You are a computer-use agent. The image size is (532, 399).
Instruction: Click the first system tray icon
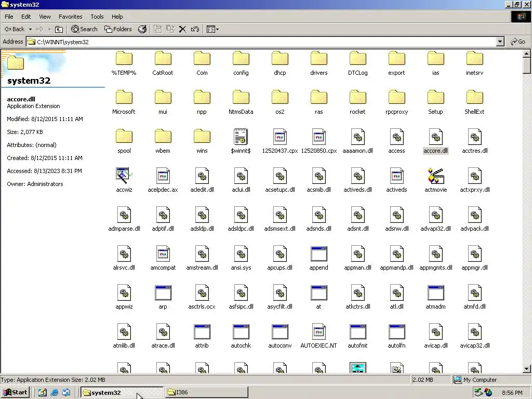(x=478, y=393)
